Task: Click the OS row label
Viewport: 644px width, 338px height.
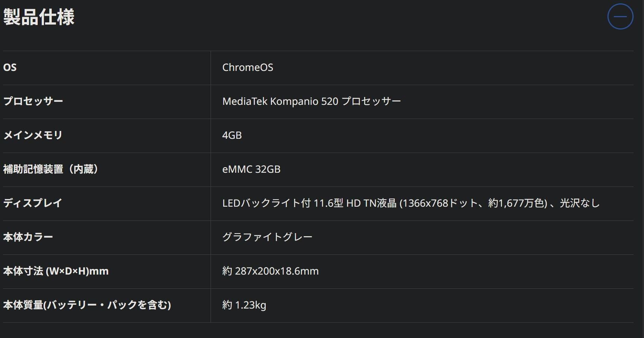Action: coord(10,68)
